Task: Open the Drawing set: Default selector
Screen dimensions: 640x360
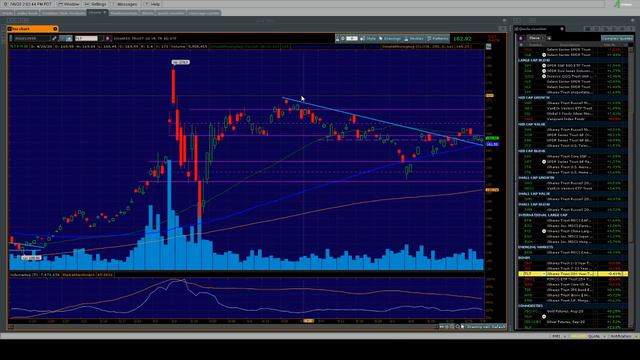Action: click(x=485, y=327)
